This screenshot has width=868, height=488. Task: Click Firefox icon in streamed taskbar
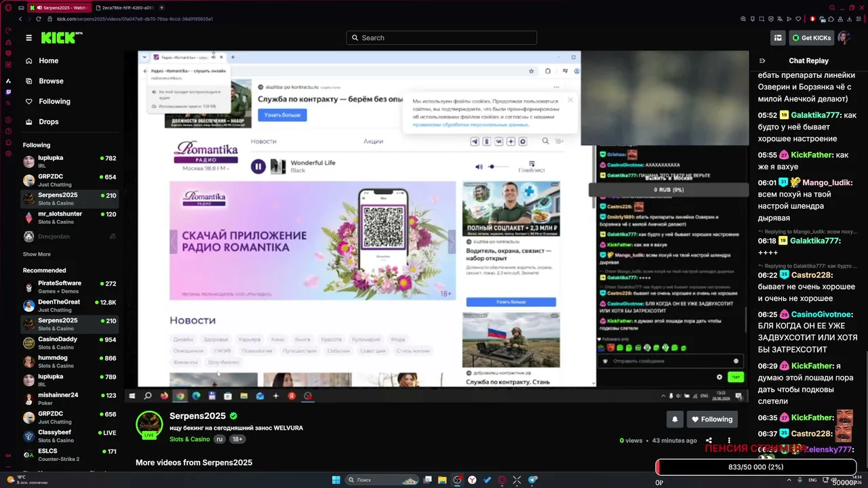coord(164,396)
